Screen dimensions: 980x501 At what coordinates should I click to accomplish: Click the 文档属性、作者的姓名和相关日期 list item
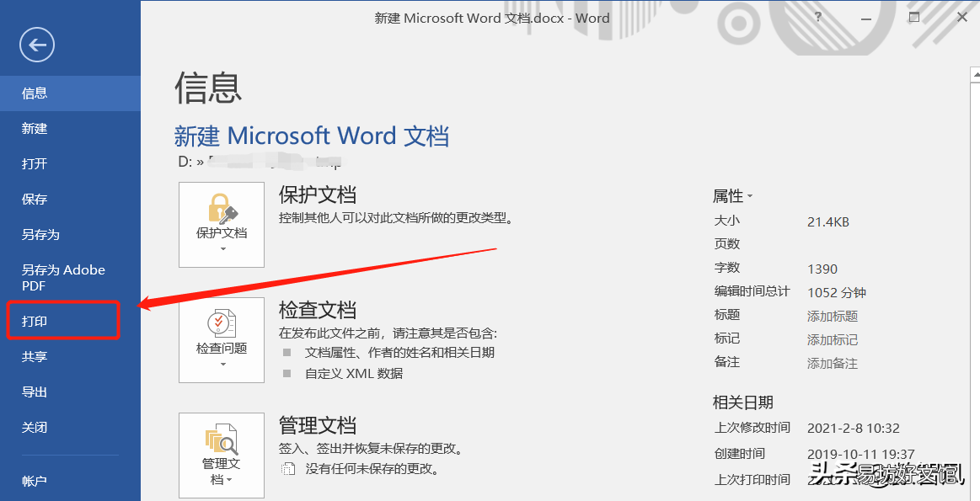pos(399,352)
